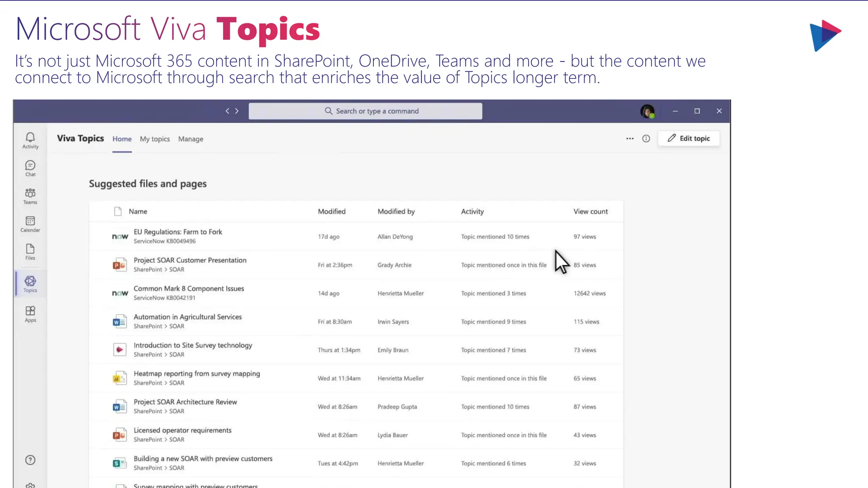Sort by the Modified by column header

coord(396,211)
